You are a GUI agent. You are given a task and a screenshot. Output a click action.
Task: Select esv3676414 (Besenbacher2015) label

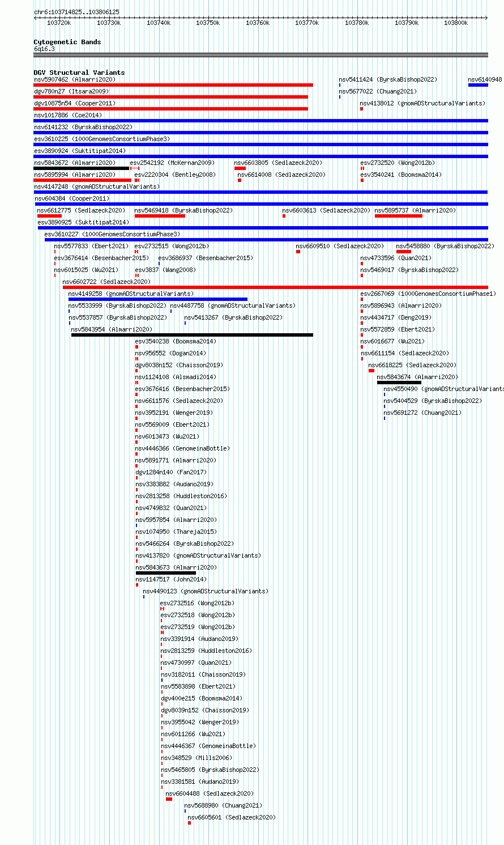(102, 258)
